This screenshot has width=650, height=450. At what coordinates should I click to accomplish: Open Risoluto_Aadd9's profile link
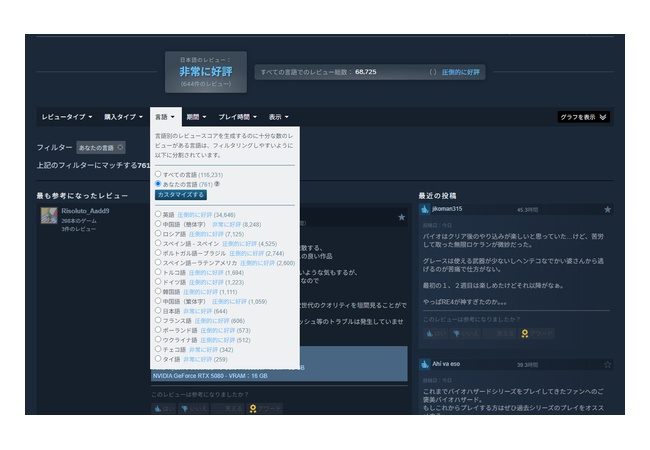coord(85,211)
